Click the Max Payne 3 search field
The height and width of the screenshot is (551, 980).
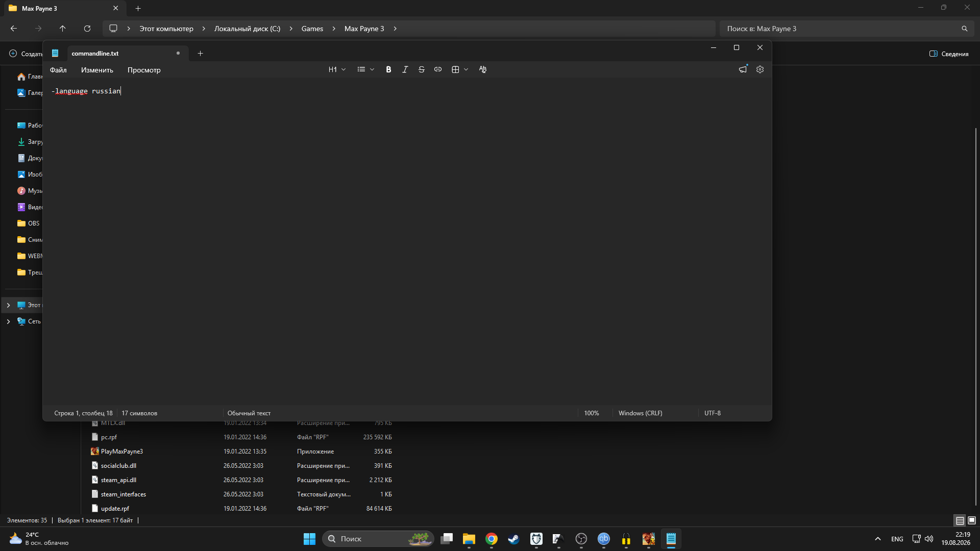[846, 29]
